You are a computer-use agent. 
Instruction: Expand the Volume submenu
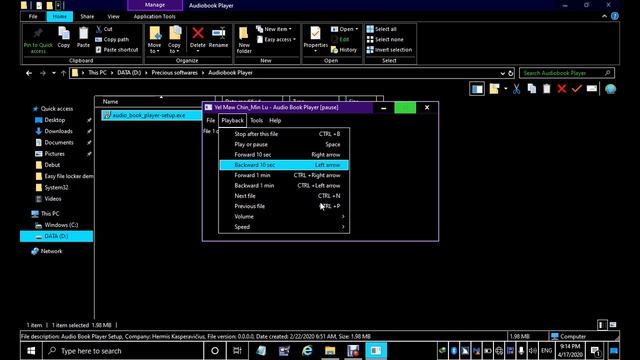pos(284,216)
